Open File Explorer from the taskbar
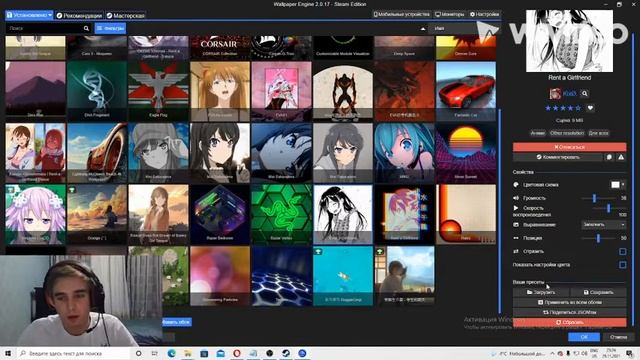The width and height of the screenshot is (640, 360). 187,353
